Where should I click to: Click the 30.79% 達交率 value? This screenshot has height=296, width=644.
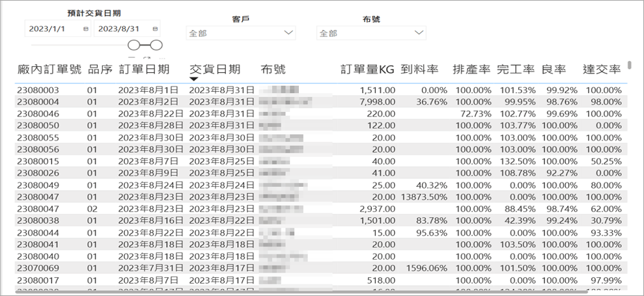pos(606,221)
